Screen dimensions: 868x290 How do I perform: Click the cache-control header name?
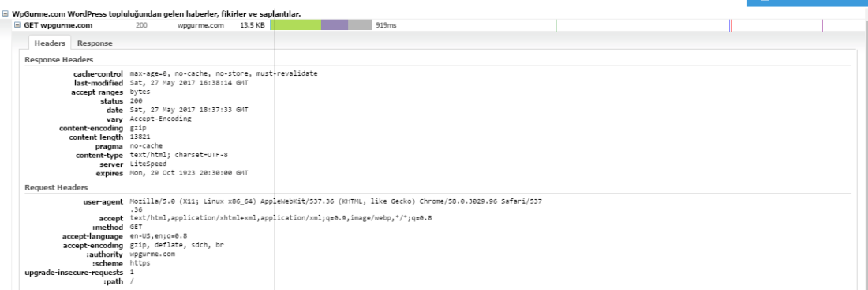click(x=98, y=73)
